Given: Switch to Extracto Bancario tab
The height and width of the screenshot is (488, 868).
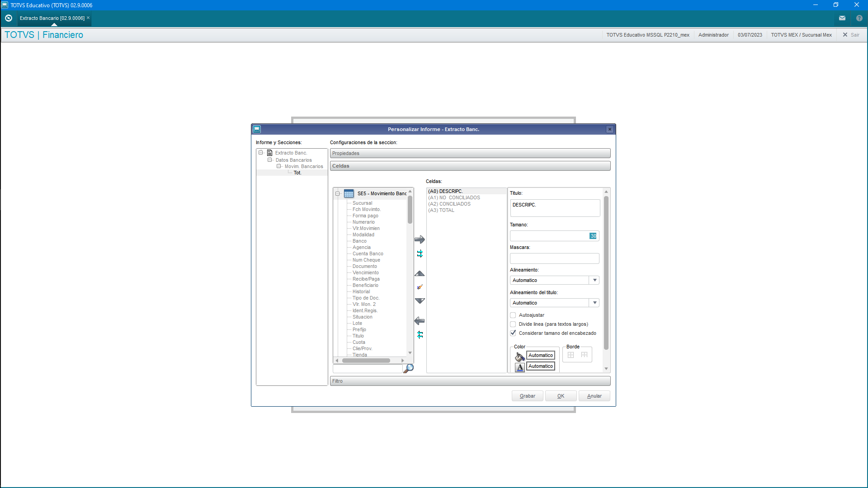Looking at the screenshot, I should pyautogui.click(x=52, y=18).
